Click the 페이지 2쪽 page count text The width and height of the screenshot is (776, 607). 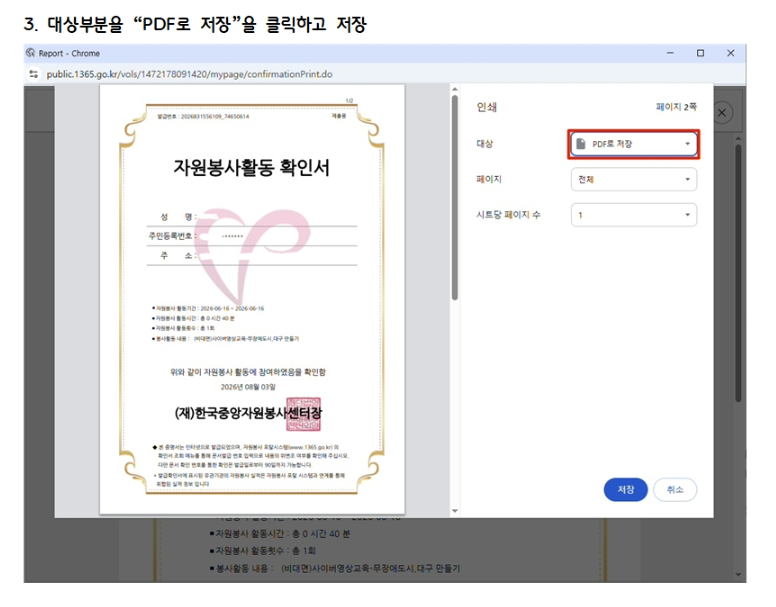pyautogui.click(x=676, y=107)
